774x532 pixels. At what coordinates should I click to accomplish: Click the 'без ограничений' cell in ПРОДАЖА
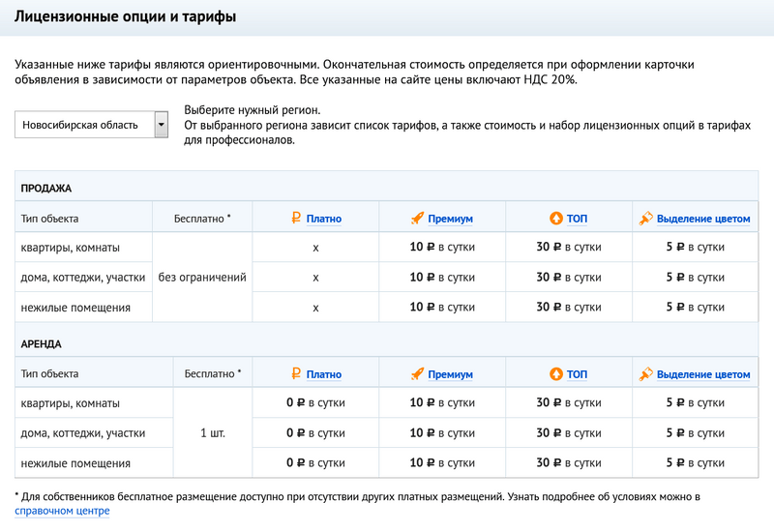pyautogui.click(x=201, y=278)
